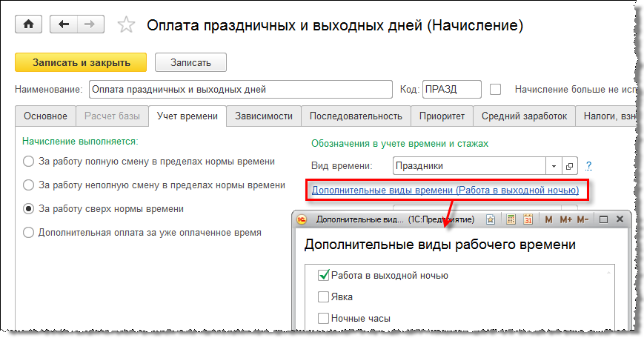The image size is (644, 338).
Task: Navigate forward with the right arrow
Action: click(90, 24)
